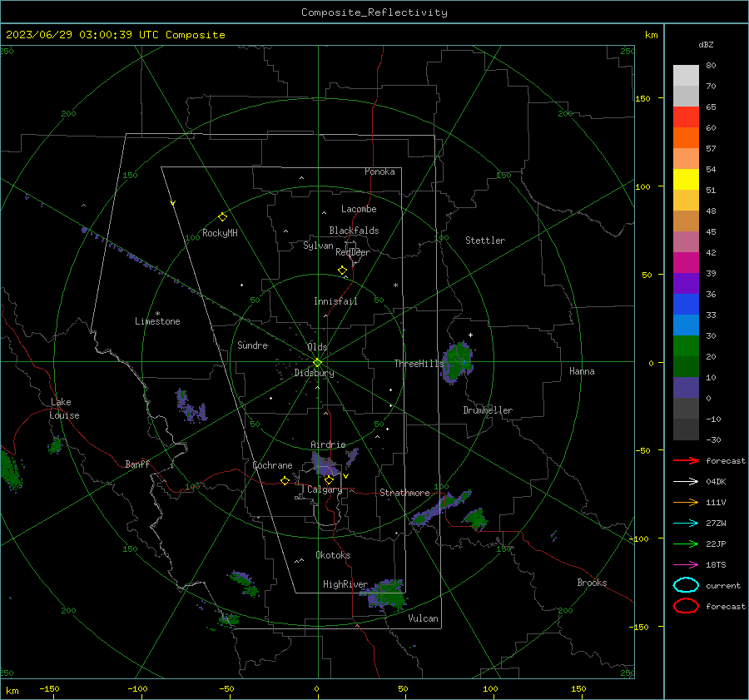Click the Innisfail city label
The width and height of the screenshot is (749, 700).
pyautogui.click(x=335, y=301)
